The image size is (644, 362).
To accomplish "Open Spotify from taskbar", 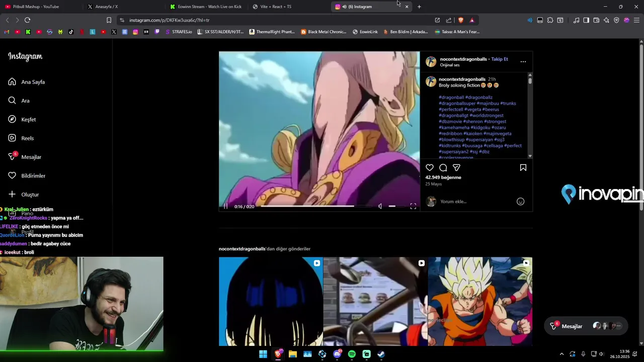I will coord(352,354).
